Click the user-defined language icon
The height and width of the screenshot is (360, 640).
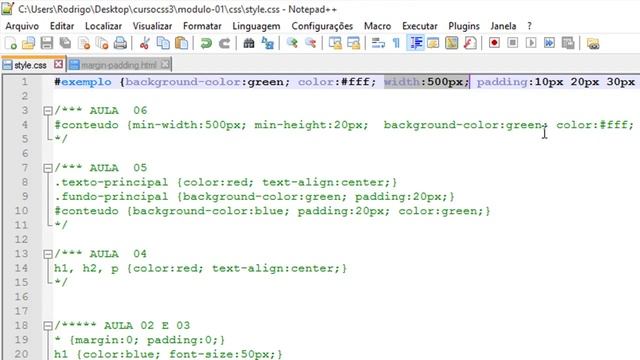(x=433, y=43)
